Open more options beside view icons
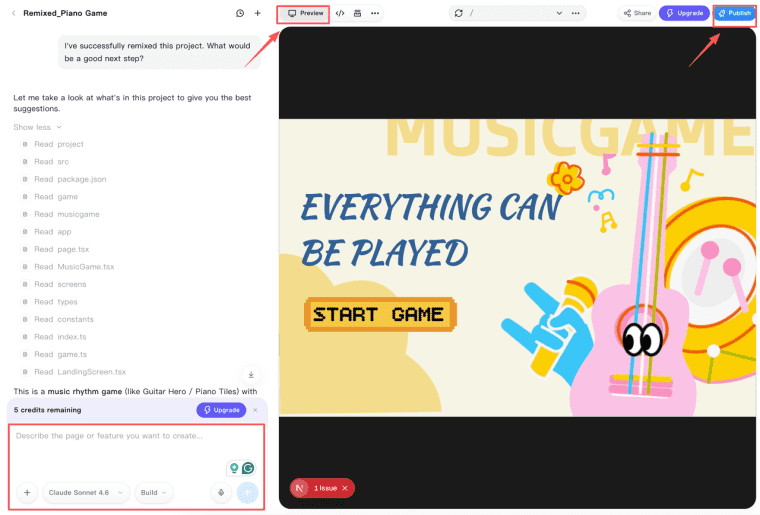The width and height of the screenshot is (760, 515). 375,14
